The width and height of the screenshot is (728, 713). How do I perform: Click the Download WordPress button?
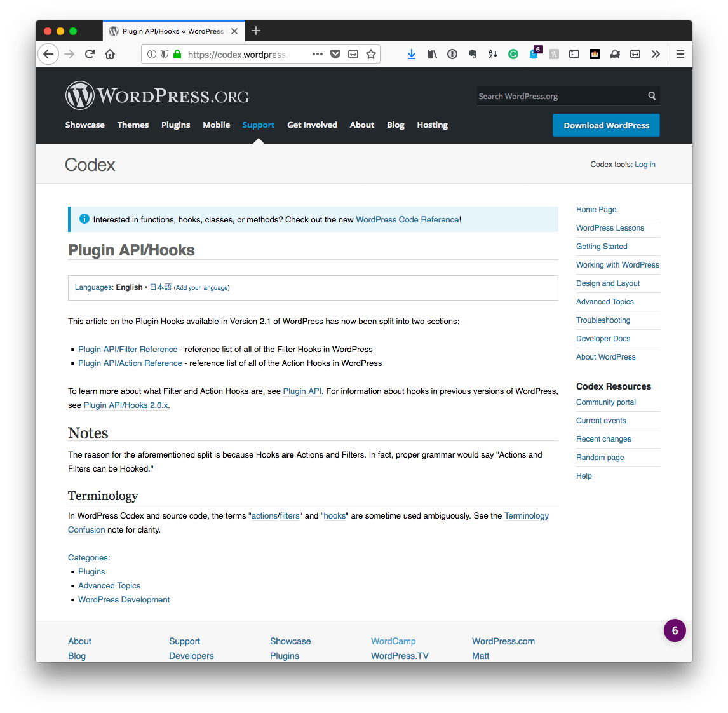pos(605,125)
